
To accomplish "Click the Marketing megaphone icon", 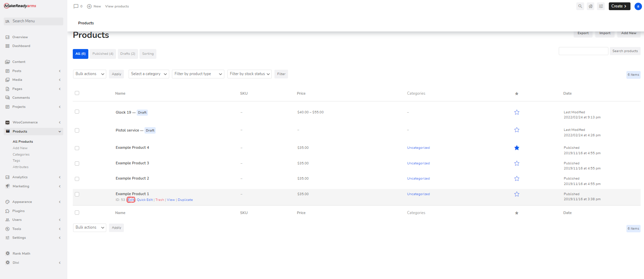I will [7, 186].
